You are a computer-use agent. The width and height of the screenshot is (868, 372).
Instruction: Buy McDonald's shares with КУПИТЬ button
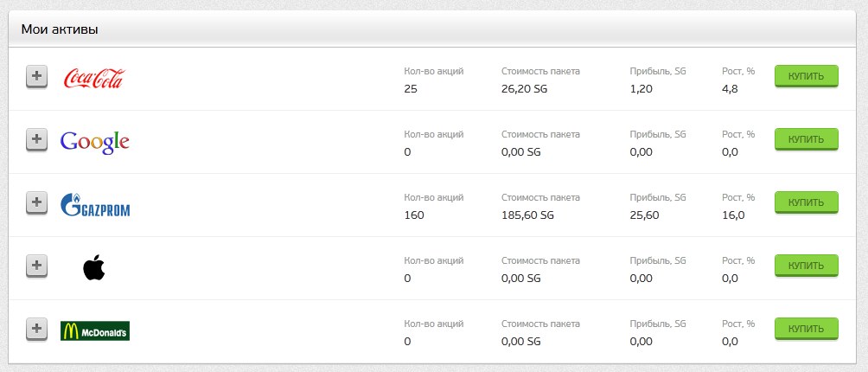pos(806,329)
